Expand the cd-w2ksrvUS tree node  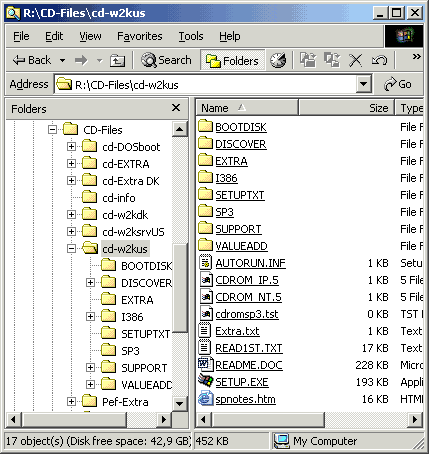point(71,231)
